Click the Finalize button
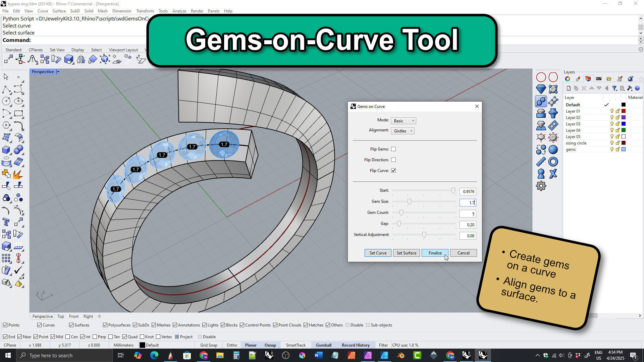This screenshot has height=362, width=644. 435,253
